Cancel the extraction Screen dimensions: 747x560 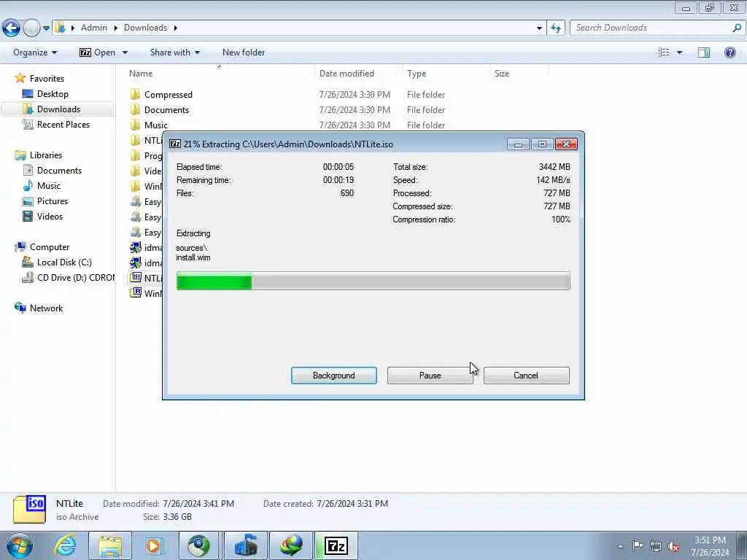pyautogui.click(x=526, y=376)
